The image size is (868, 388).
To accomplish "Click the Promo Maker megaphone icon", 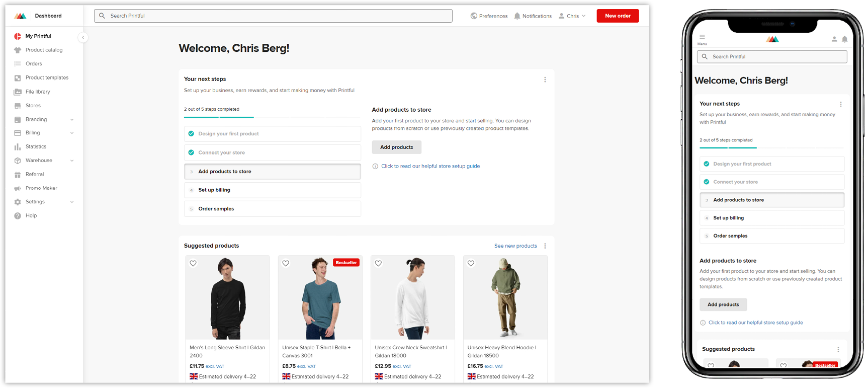I will [x=18, y=188].
